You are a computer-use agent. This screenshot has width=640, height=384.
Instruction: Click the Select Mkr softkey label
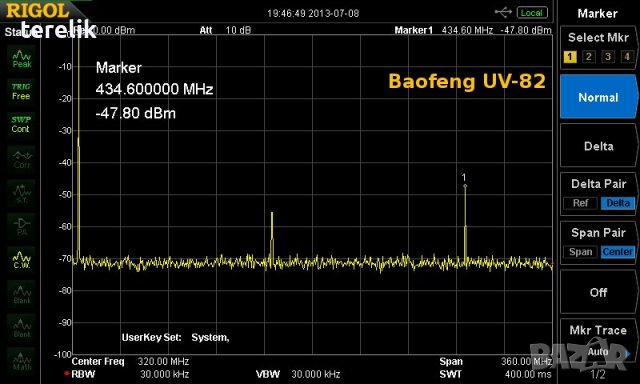point(598,38)
